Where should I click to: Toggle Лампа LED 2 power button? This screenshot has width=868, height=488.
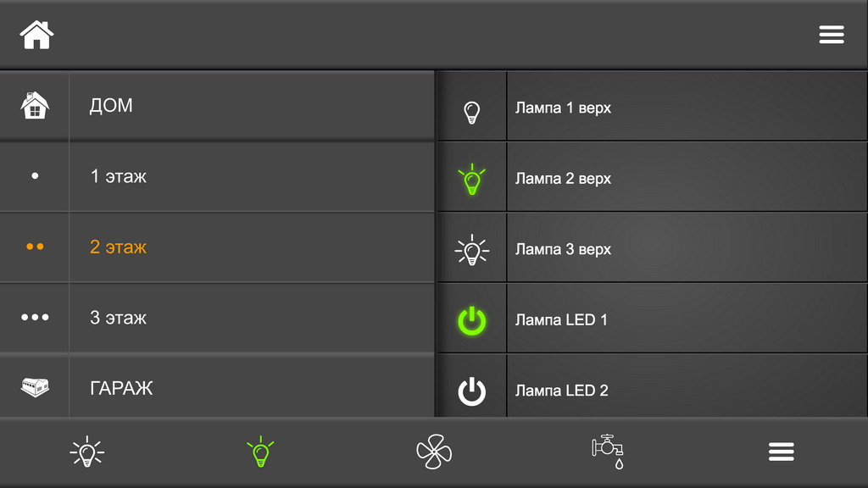tap(471, 391)
